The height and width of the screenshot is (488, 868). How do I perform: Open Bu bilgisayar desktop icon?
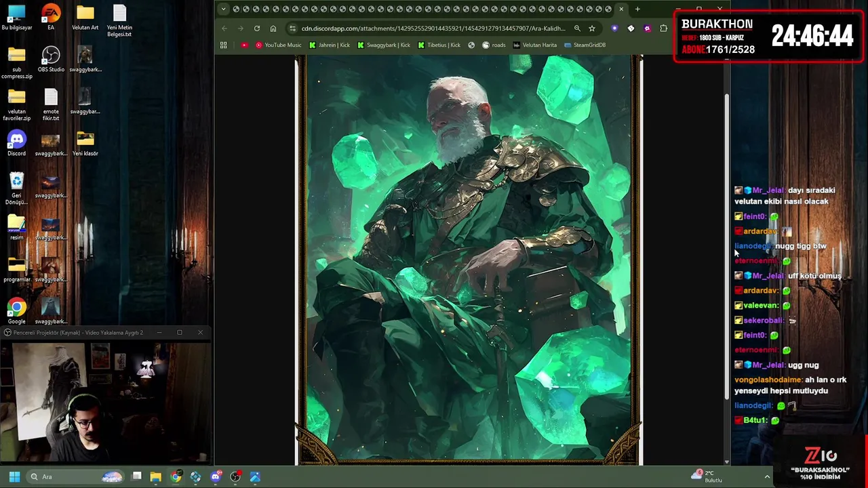(x=16, y=18)
